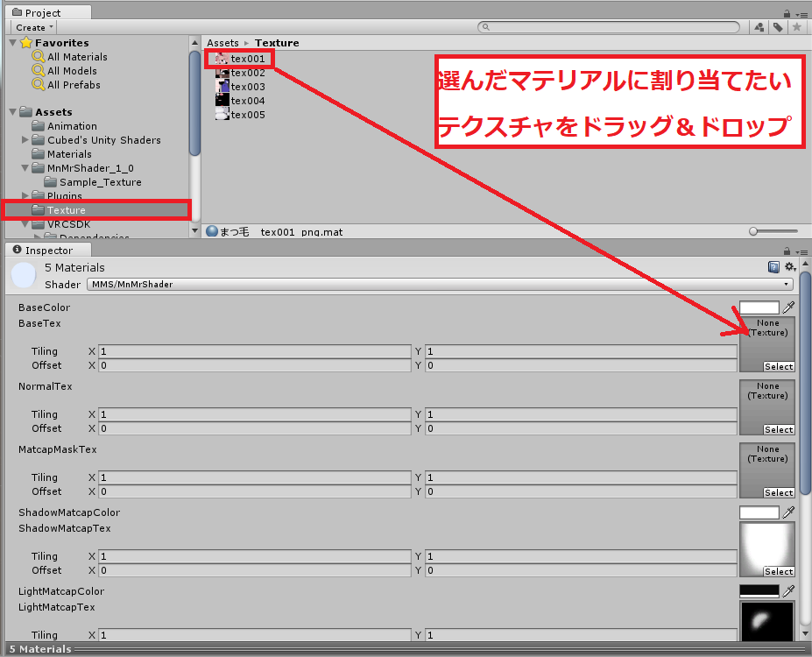This screenshot has width=812, height=657.
Task: Expand Cubed's Unity Shaders folder
Action: (x=25, y=140)
